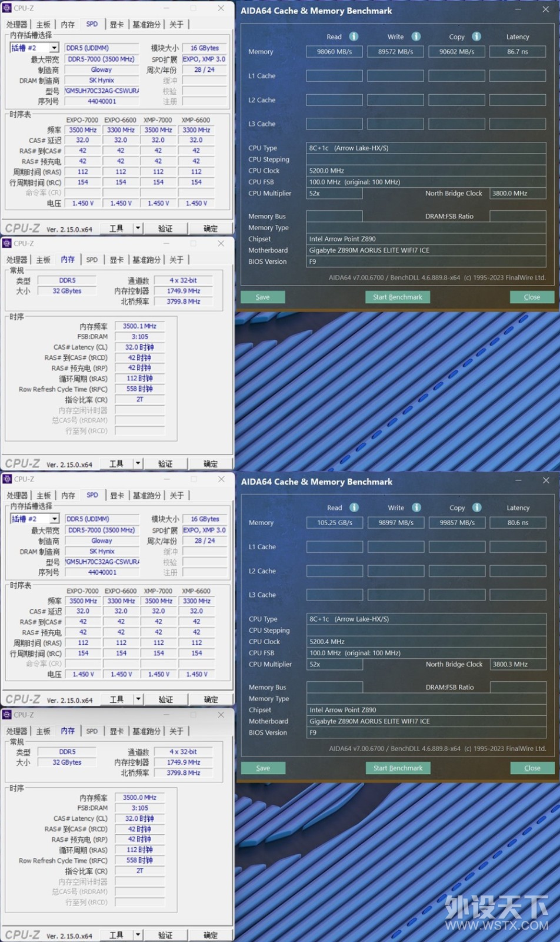Image resolution: width=560 pixels, height=942 pixels.
Task: Click the CPU-Z title bar icon of the 3500.1 MHz memory window
Action: [7, 243]
